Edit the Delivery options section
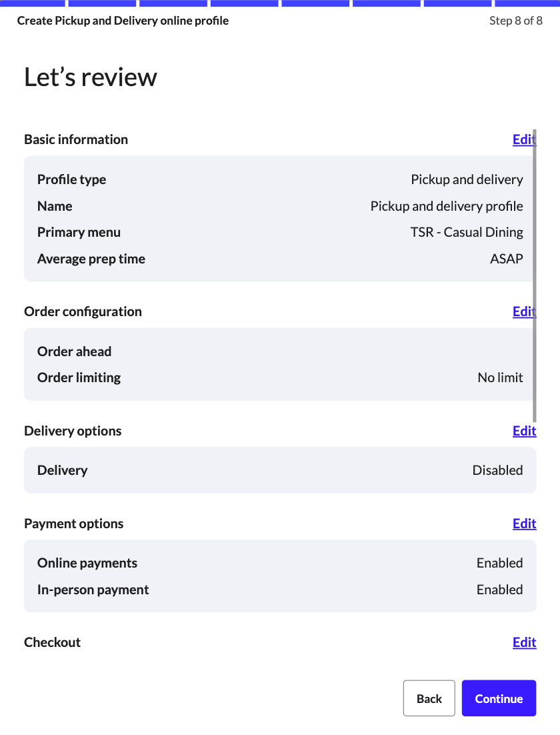This screenshot has height=735, width=560. click(524, 431)
